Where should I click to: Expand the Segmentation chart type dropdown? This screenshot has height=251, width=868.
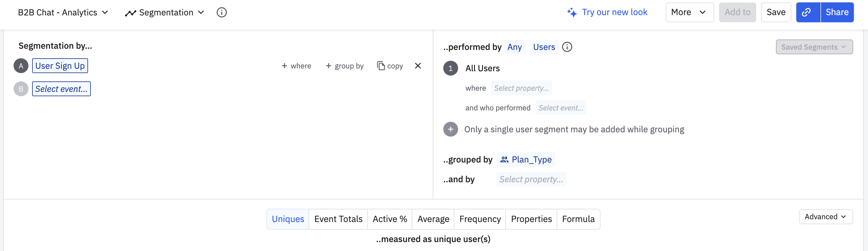(x=164, y=12)
